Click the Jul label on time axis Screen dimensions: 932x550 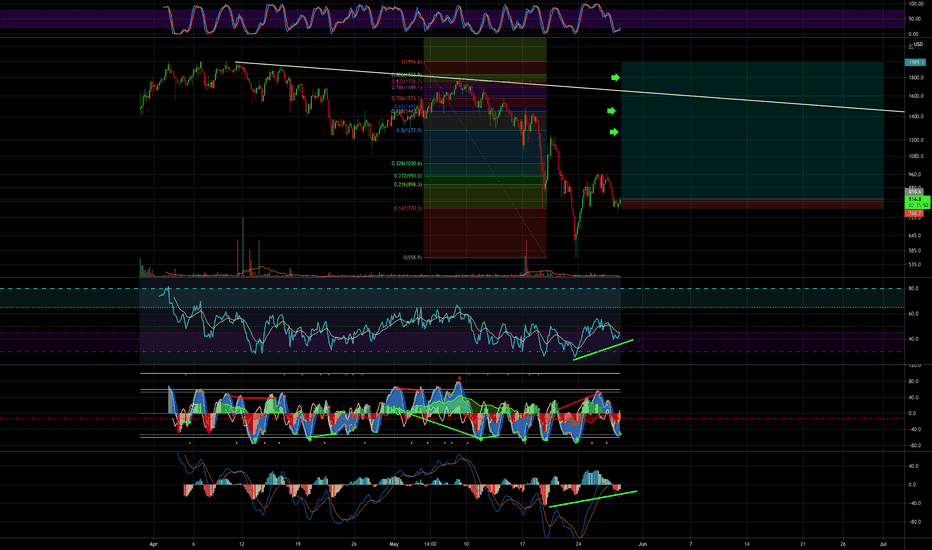883,544
